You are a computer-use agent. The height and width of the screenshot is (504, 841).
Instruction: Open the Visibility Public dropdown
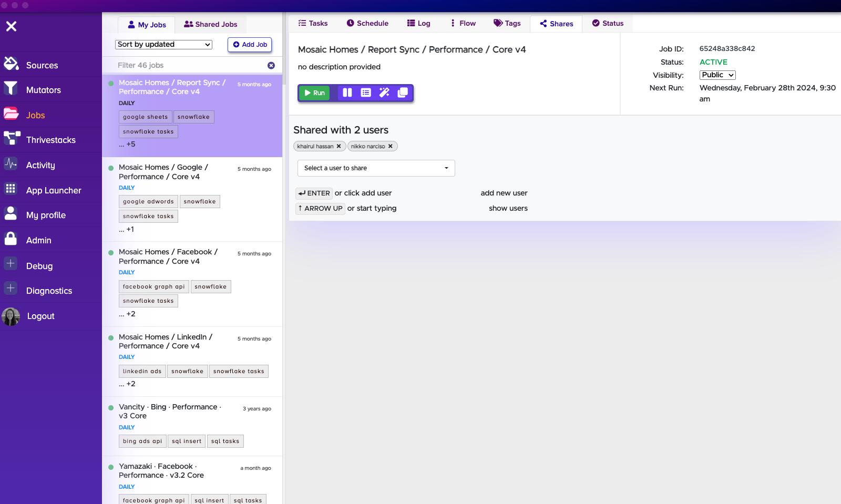click(717, 75)
